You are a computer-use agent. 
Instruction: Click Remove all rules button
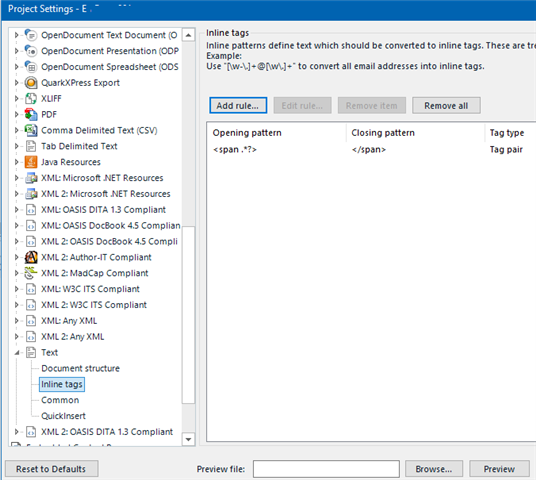click(x=446, y=106)
